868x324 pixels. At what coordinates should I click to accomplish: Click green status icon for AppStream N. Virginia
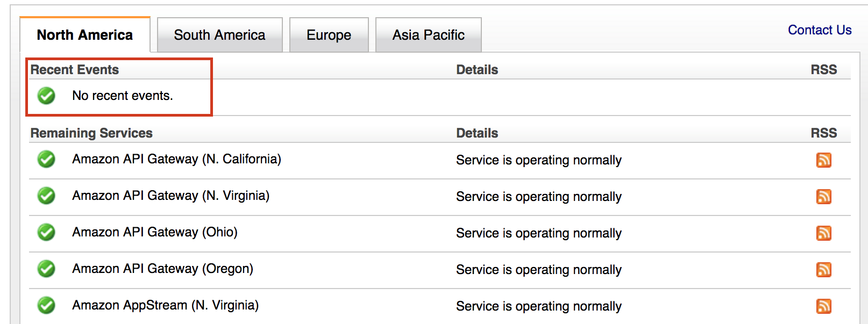pyautogui.click(x=46, y=306)
